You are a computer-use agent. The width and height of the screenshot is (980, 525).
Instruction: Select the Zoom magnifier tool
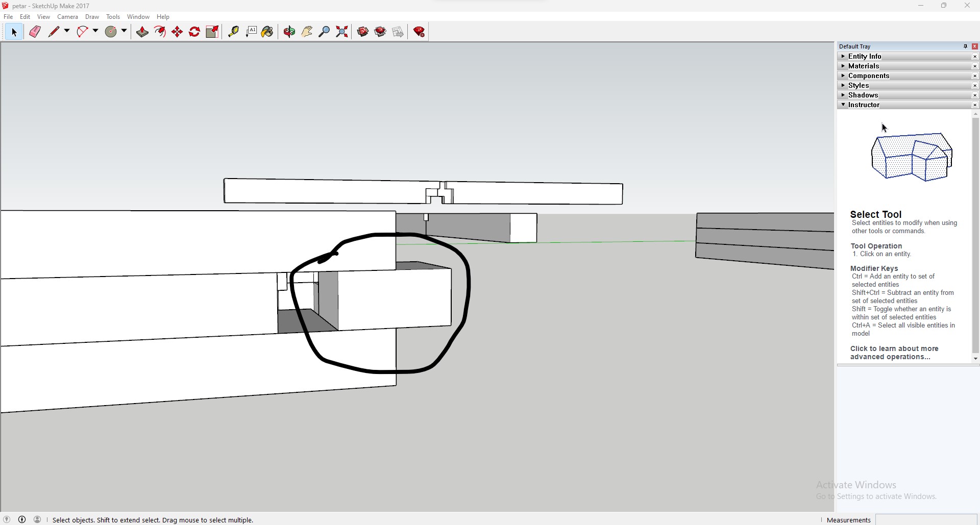coord(324,32)
